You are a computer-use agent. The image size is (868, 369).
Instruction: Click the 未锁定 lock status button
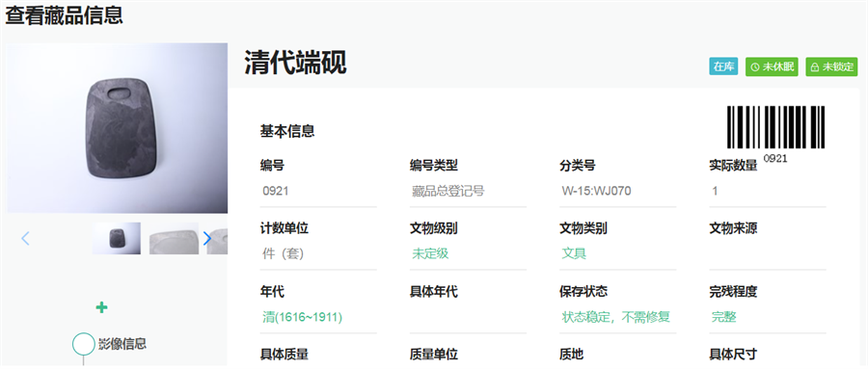pos(831,66)
